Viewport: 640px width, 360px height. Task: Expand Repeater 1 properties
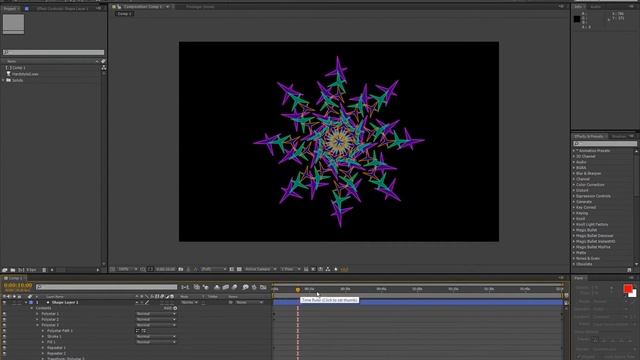(x=43, y=348)
